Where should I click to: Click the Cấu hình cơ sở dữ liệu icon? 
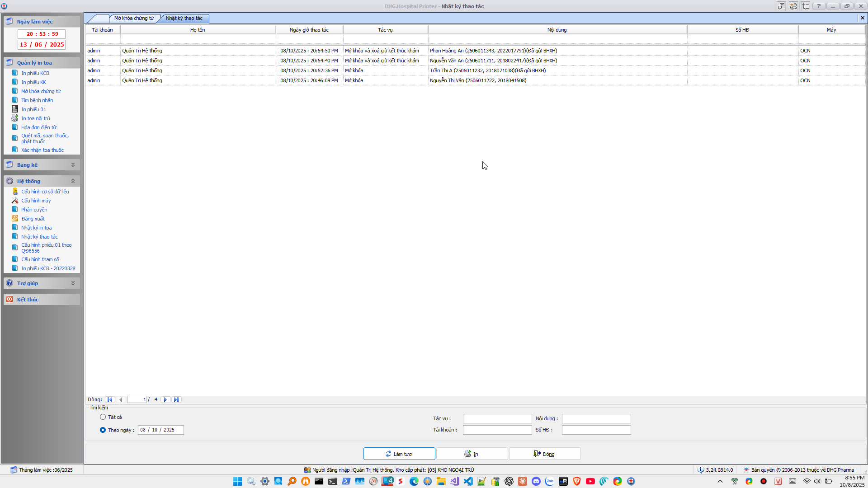tap(14, 192)
